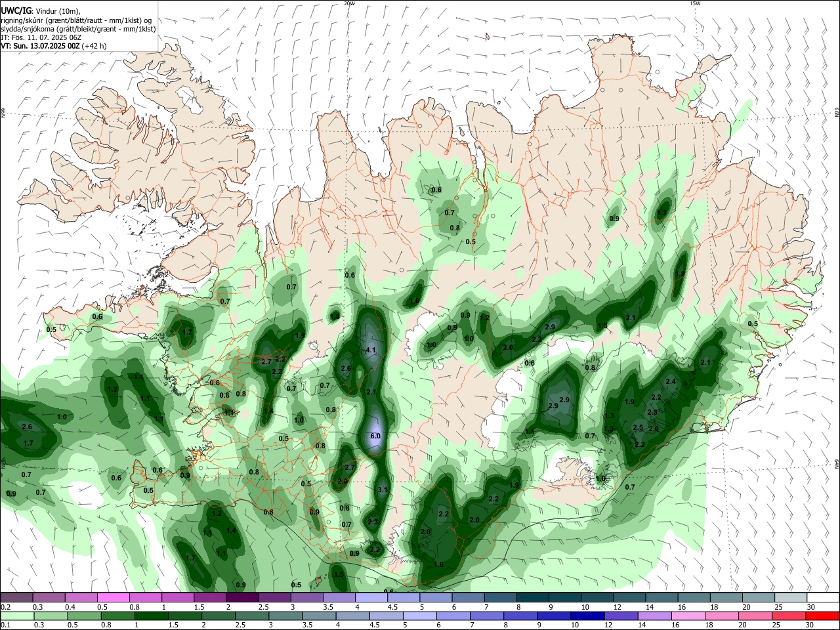840x630 pixels.
Task: Click the 20W longitude label at top
Action: (349, 3)
